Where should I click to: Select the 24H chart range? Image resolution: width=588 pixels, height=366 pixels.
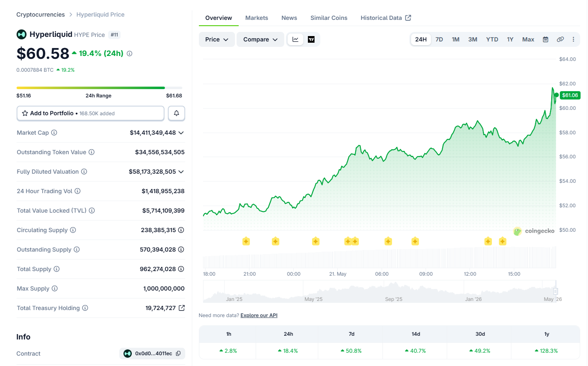coord(421,39)
